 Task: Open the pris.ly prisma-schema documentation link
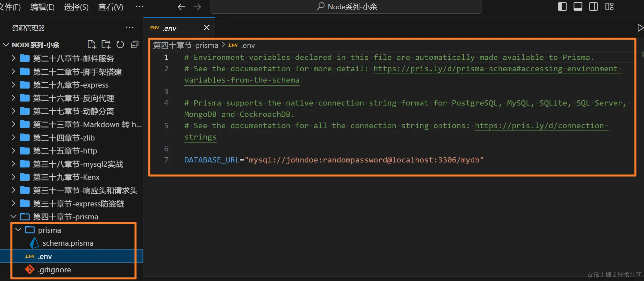(x=403, y=74)
